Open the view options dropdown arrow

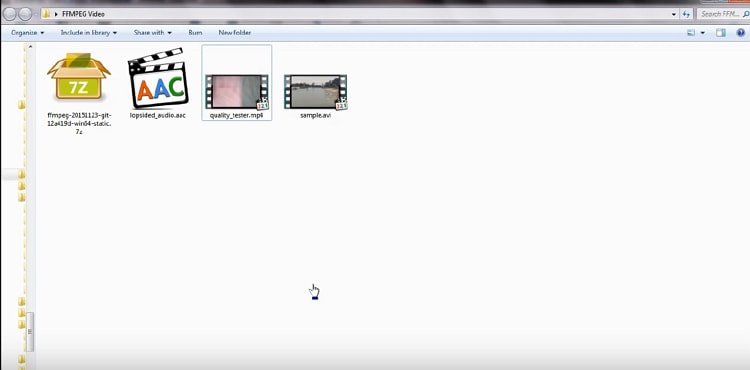pyautogui.click(x=702, y=33)
